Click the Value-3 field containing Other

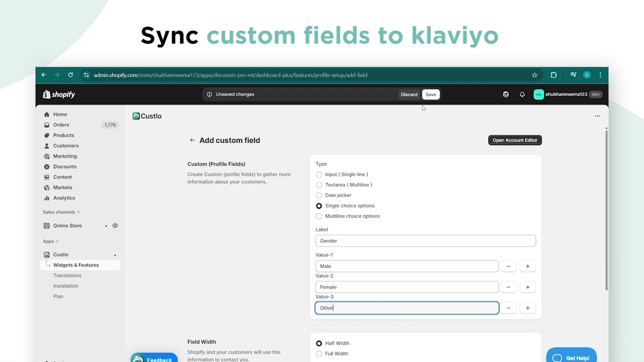407,308
